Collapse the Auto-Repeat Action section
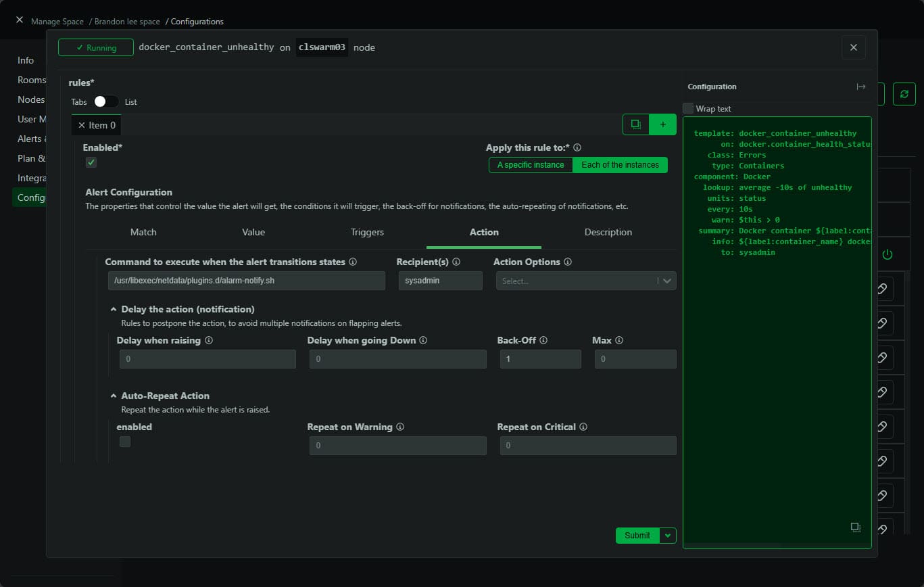 [x=114, y=396]
